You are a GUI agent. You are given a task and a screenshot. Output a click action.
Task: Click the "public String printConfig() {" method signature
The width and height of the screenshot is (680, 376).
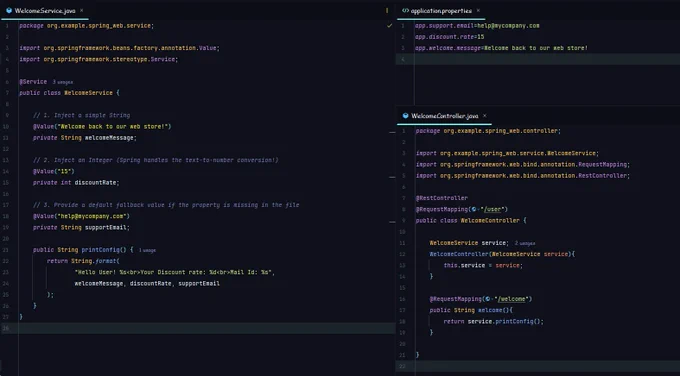coord(83,250)
